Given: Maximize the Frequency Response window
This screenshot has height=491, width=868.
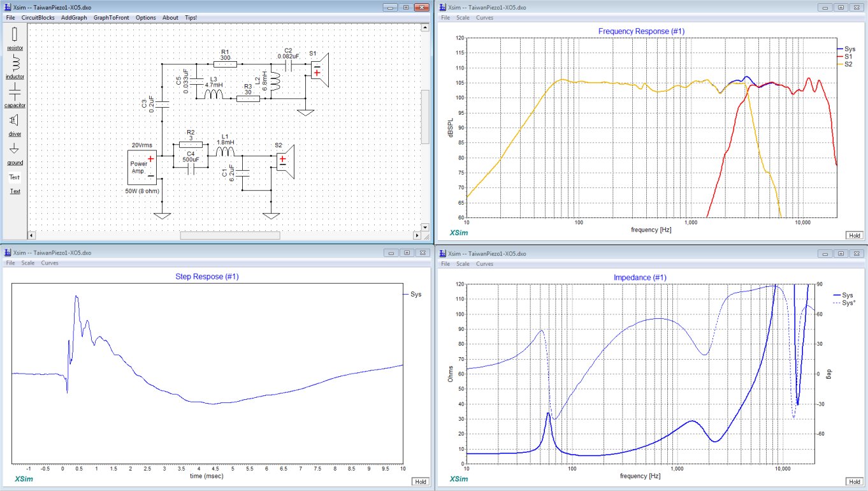Looking at the screenshot, I should tap(841, 7).
